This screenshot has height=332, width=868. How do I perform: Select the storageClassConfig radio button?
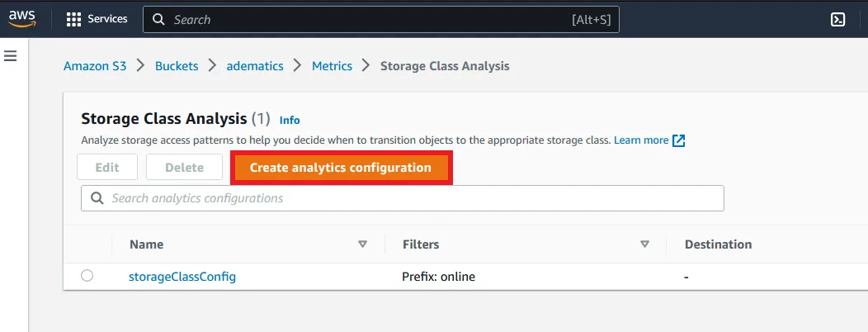point(87,276)
